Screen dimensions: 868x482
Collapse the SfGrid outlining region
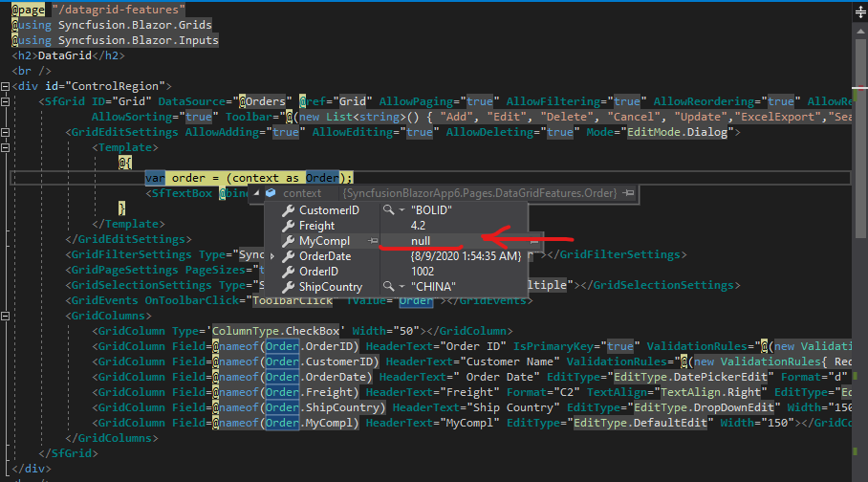[x=6, y=101]
